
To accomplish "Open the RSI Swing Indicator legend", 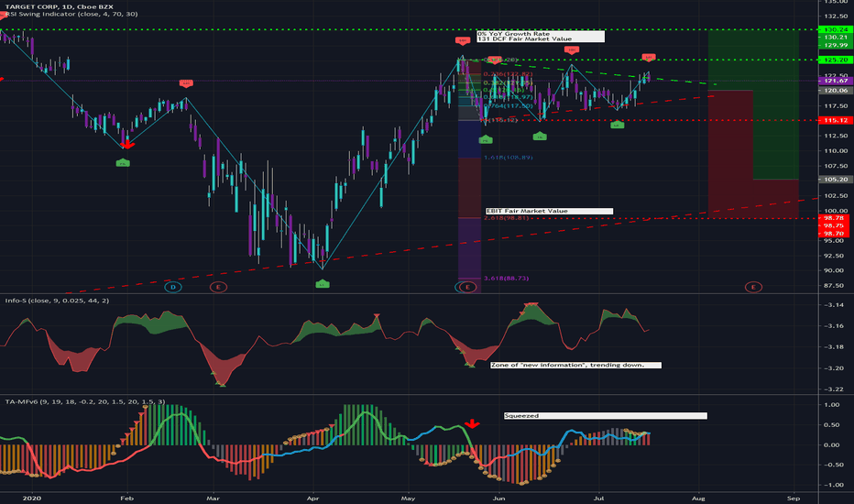I will (x=71, y=14).
